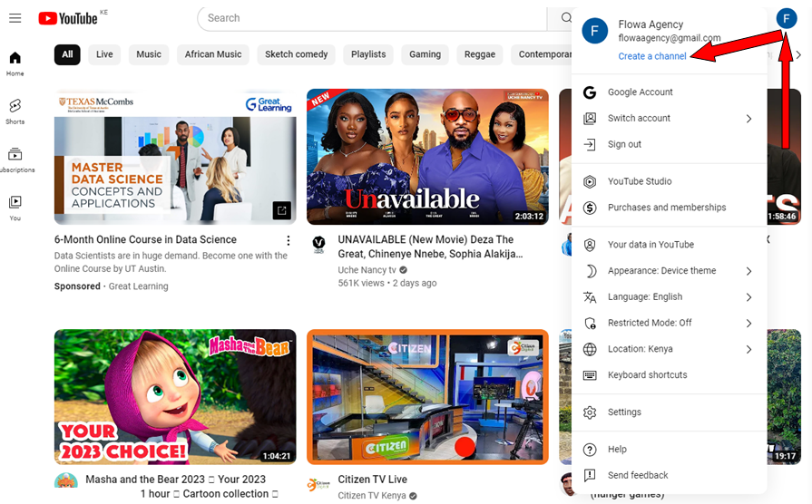
Task: Open Subscriptions in the sidebar
Action: pyautogui.click(x=15, y=160)
